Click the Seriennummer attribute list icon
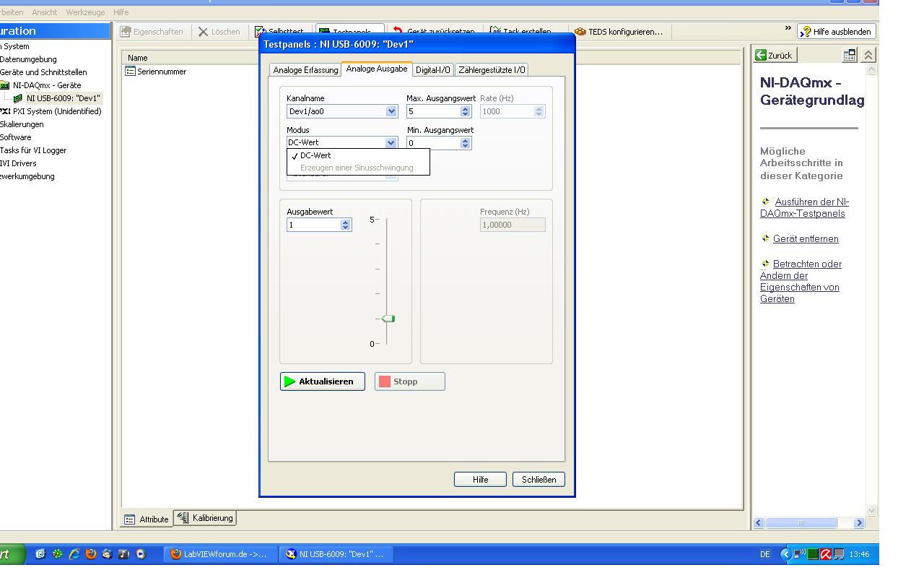The height and width of the screenshot is (578, 924). pos(130,72)
